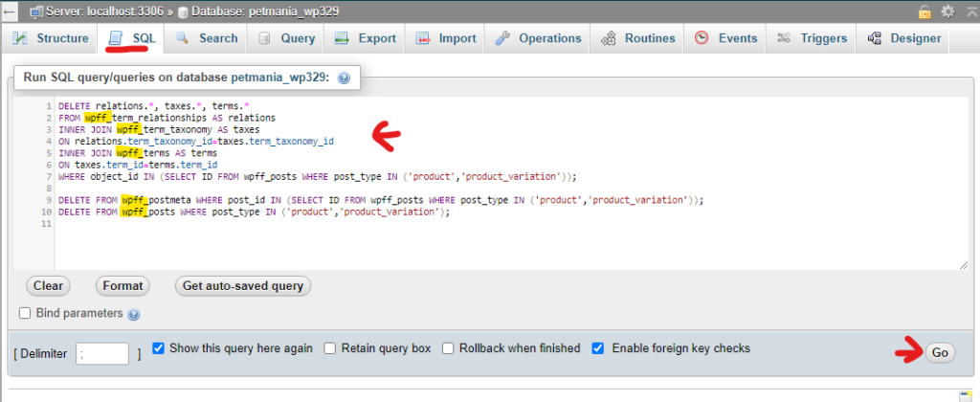Click the editor resize handle corner

(963, 266)
